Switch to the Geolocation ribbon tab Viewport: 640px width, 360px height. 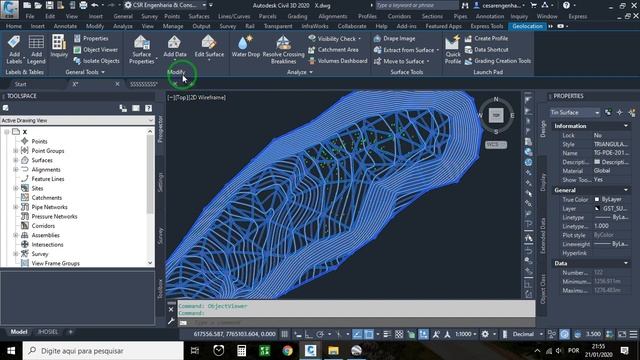(x=527, y=26)
